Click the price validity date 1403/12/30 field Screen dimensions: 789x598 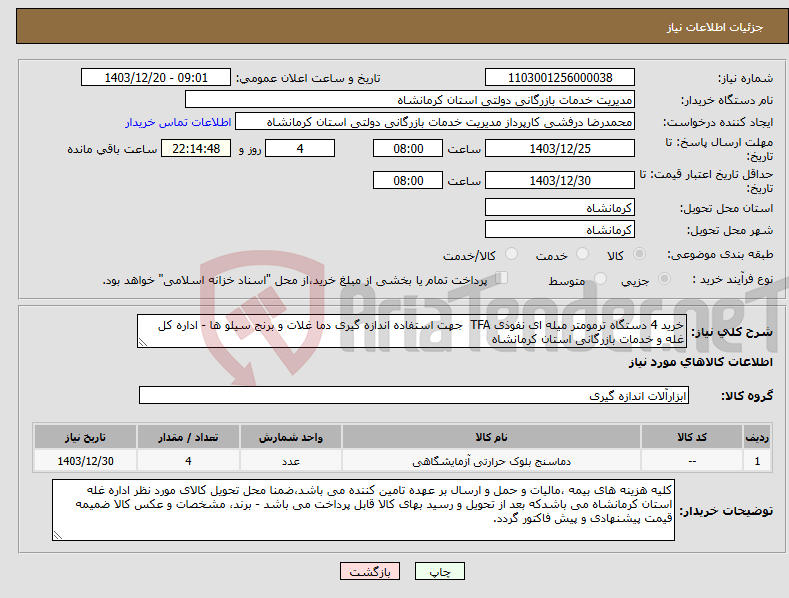tap(560, 180)
